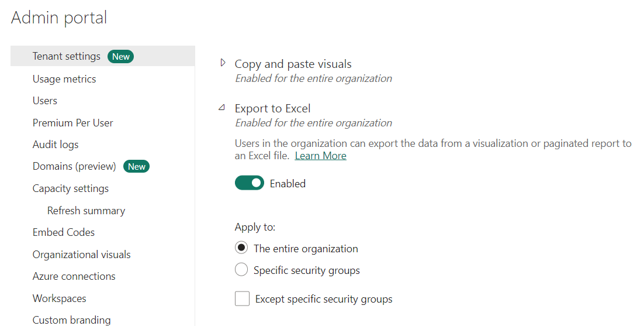Click the Enabled label next to switch

(x=288, y=184)
